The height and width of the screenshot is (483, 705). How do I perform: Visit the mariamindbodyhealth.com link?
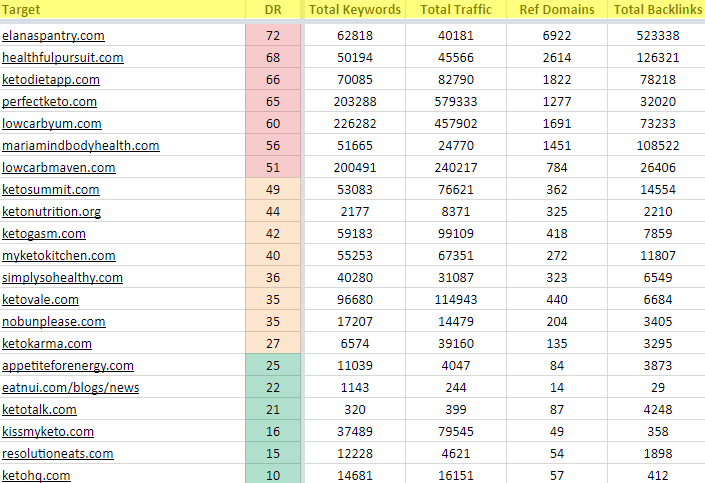pyautogui.click(x=80, y=146)
